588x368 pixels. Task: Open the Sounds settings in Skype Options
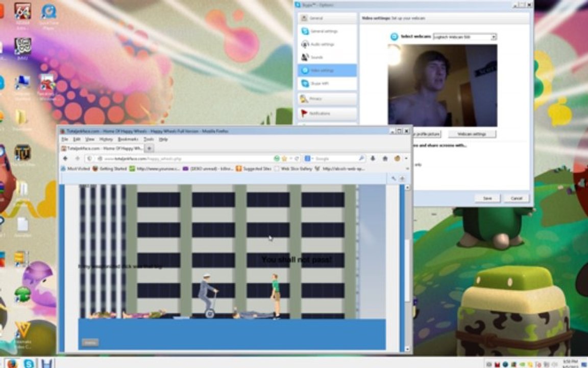[327, 57]
